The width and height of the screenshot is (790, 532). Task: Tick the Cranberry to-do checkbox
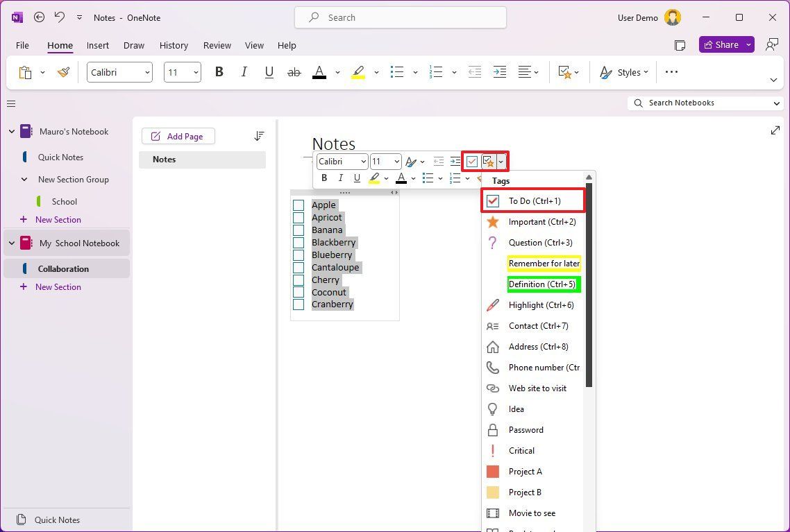point(299,304)
